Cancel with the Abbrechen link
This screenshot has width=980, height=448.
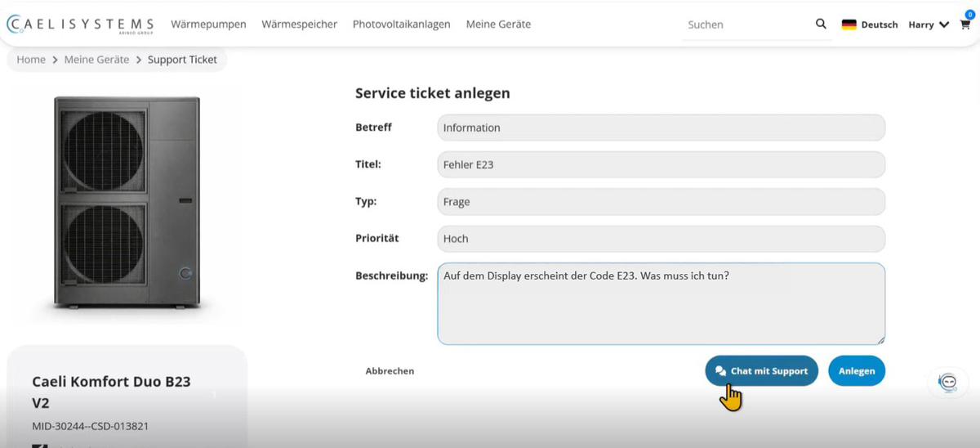point(390,371)
